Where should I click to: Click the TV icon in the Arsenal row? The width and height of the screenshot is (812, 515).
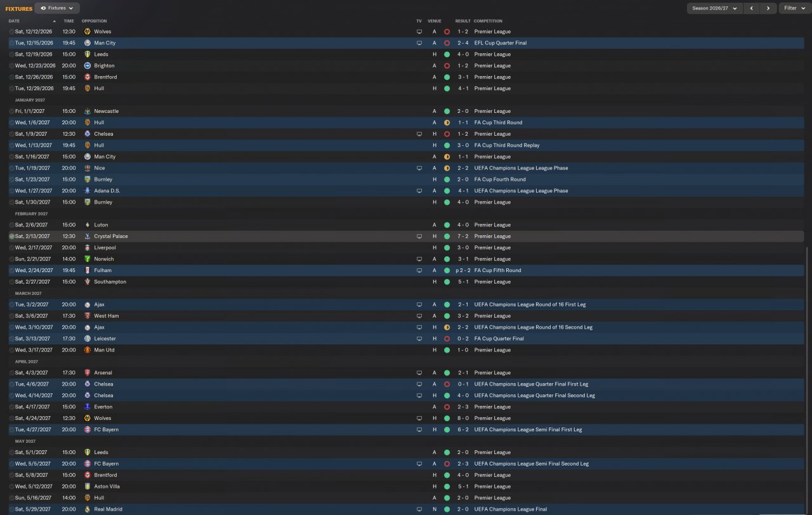419,373
